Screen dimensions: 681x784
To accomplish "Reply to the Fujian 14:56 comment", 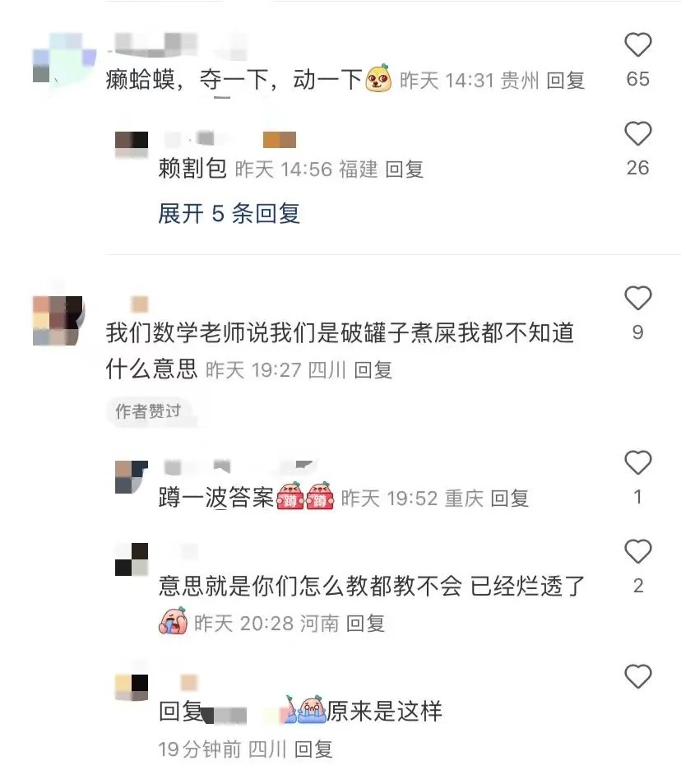I will pyautogui.click(x=405, y=169).
